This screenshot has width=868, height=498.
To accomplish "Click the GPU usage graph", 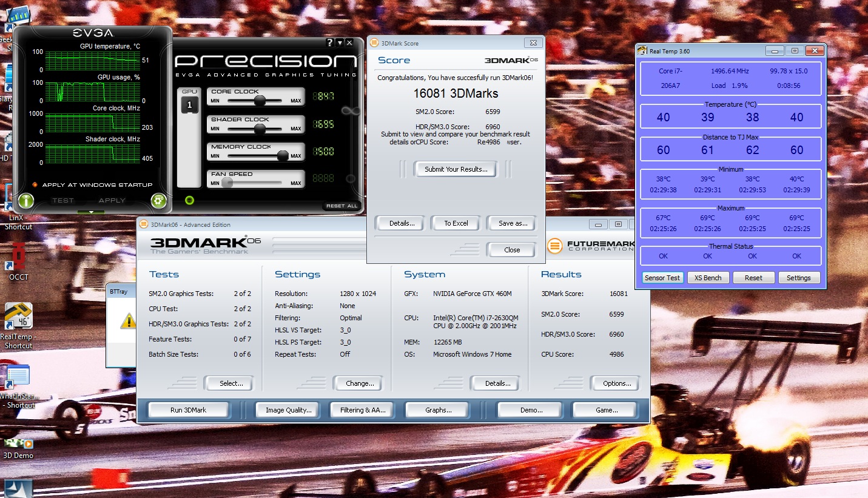I will pyautogui.click(x=92, y=92).
